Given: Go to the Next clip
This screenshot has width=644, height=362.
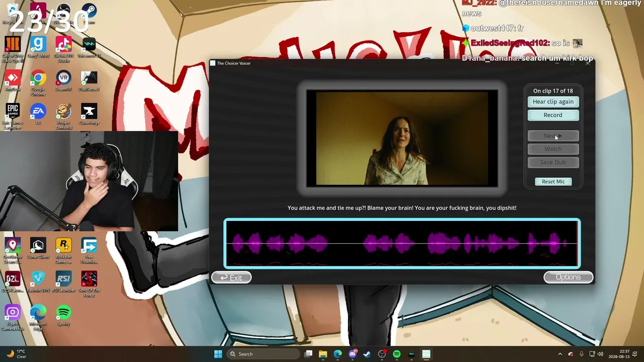Looking at the screenshot, I should pyautogui.click(x=553, y=136).
